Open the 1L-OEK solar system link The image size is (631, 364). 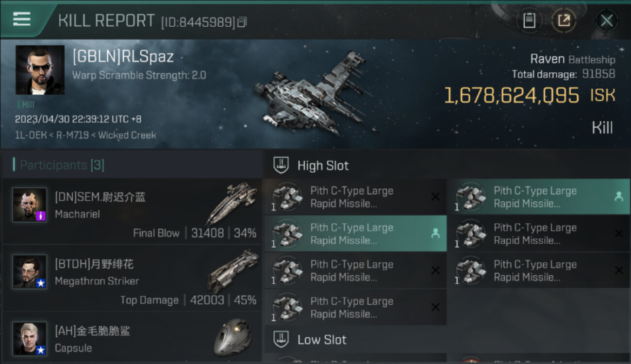point(31,135)
